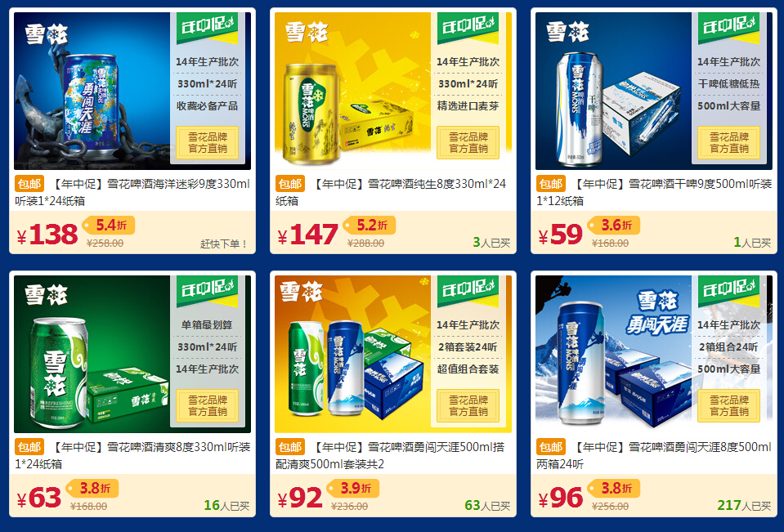This screenshot has width=784, height=532.
Task: Click the ¥63 price of 清爽8度
Action: 39,498
